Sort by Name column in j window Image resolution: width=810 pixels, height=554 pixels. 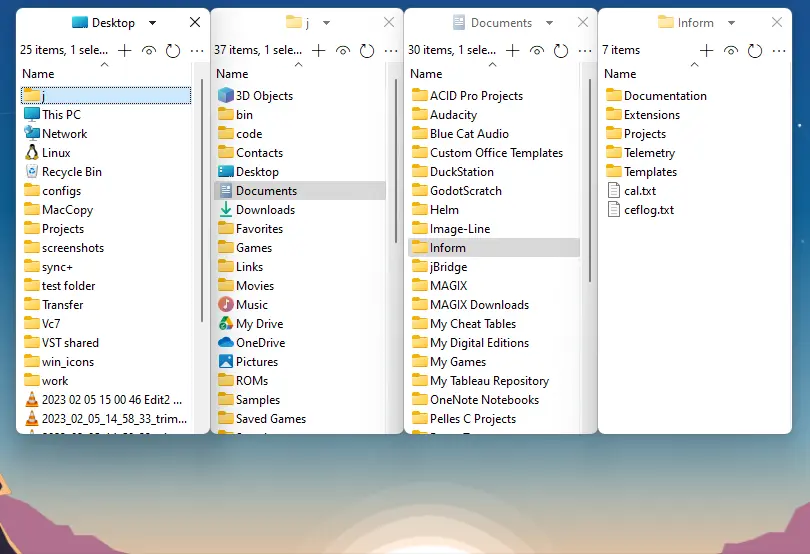click(x=232, y=74)
